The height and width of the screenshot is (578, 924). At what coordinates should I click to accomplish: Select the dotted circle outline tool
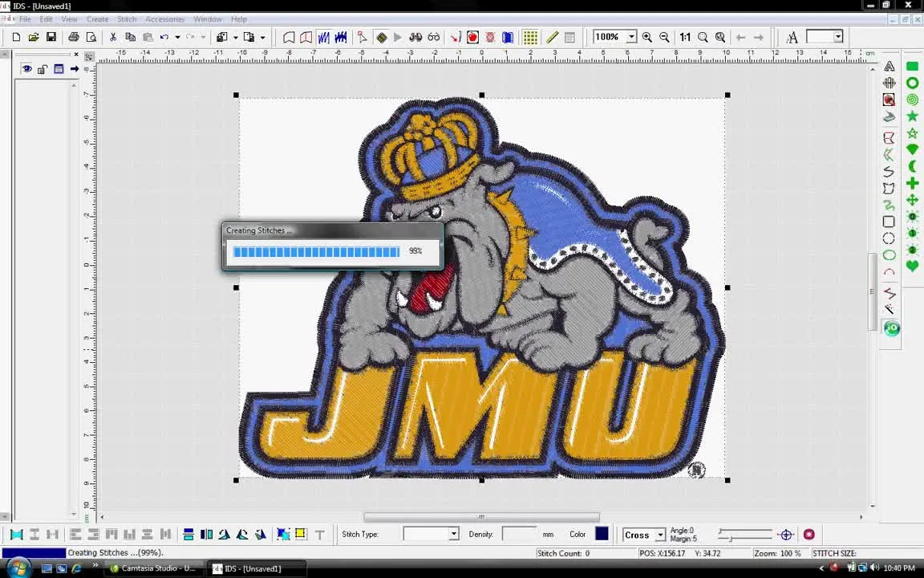coord(889,238)
